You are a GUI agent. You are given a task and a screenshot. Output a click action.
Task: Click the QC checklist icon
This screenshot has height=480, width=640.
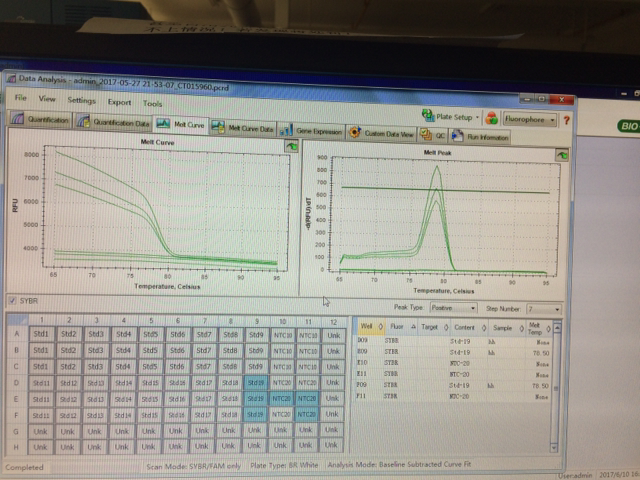[426, 134]
